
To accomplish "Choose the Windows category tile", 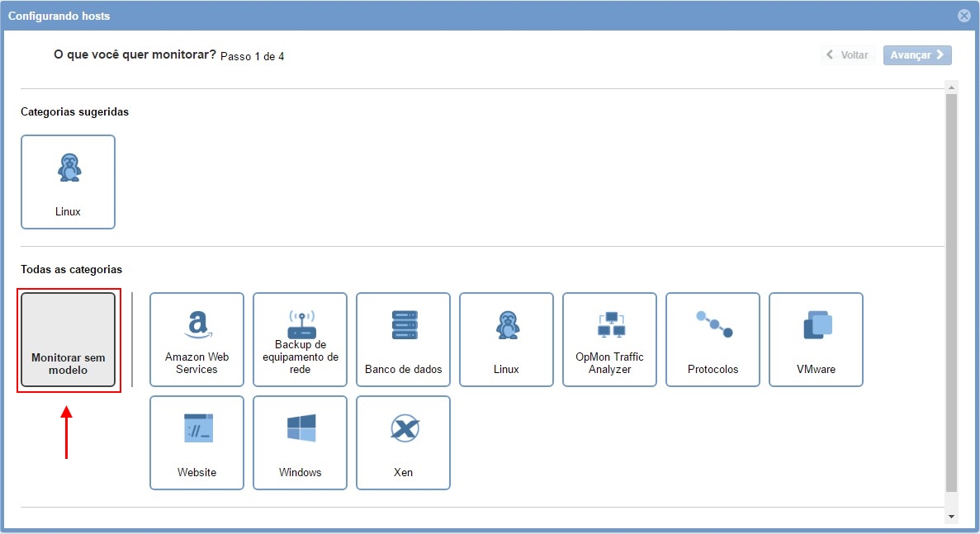I will pos(300,442).
